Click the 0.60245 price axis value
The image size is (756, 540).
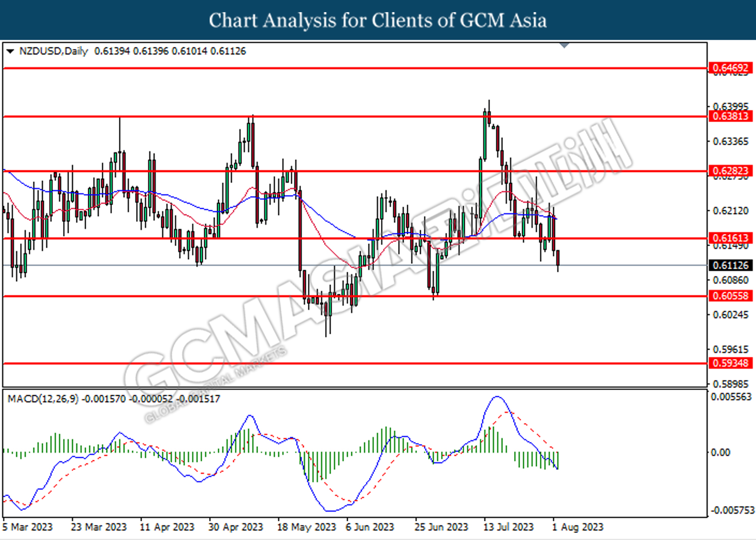730,315
